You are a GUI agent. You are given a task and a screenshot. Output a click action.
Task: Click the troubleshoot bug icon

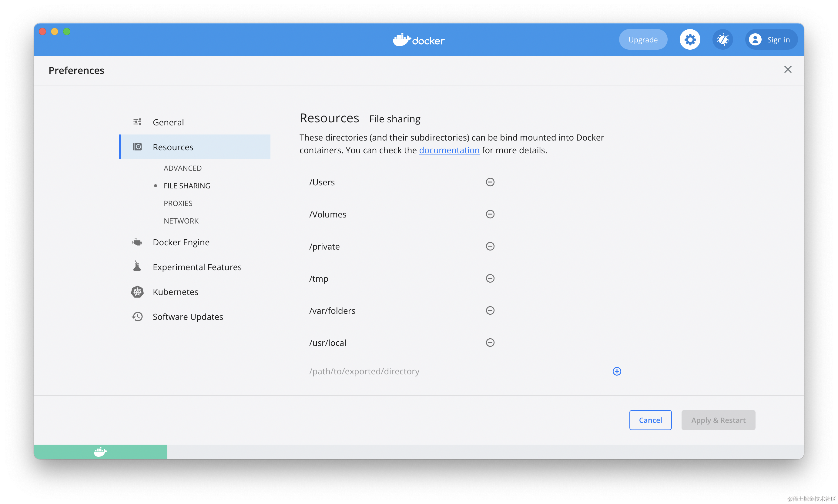(x=722, y=40)
